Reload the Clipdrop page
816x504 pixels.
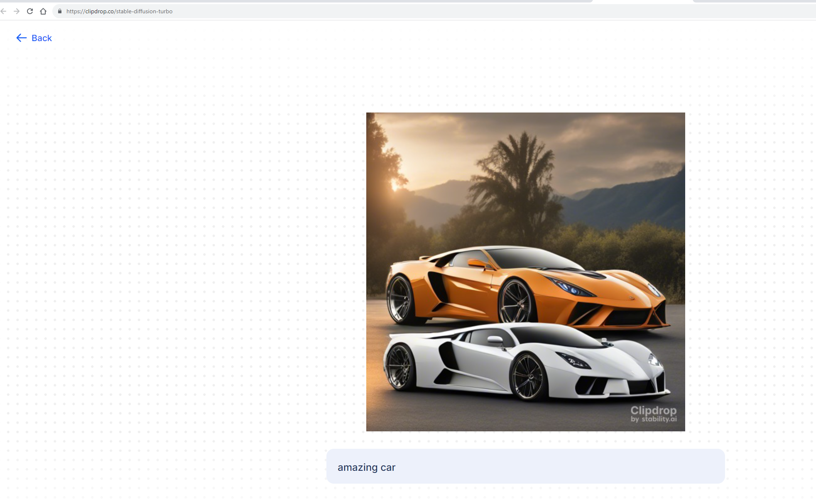(x=30, y=11)
